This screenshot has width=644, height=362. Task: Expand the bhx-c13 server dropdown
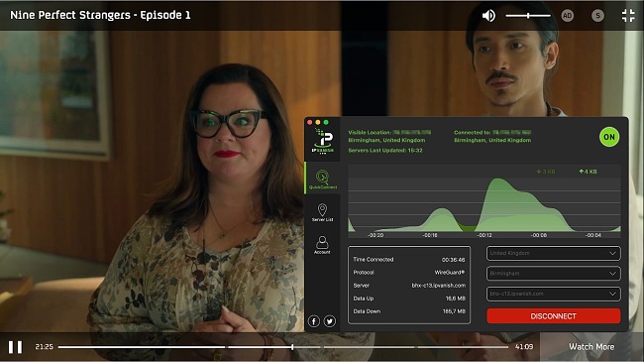point(553,294)
